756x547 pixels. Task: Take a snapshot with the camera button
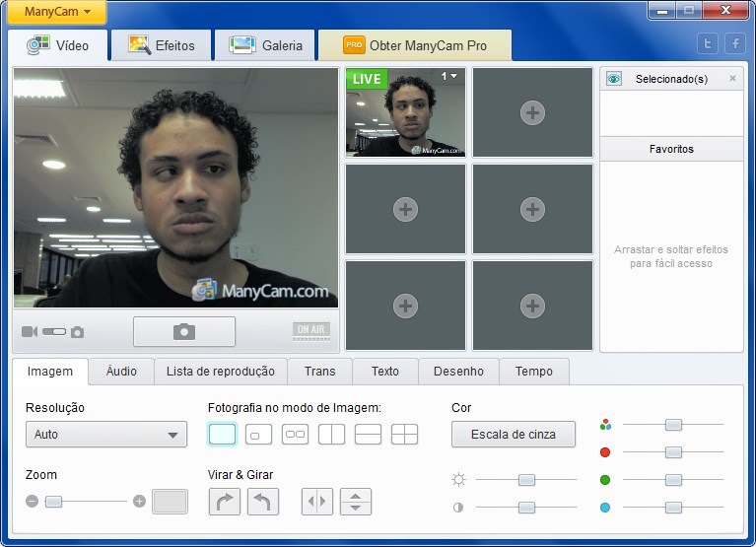[184, 331]
